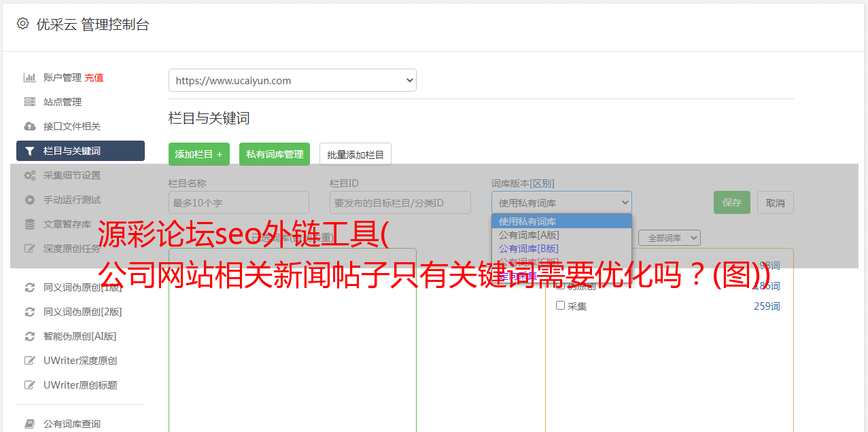Click the 优采云 管理控制台 title
This screenshot has height=432, width=868.
click(92, 24)
